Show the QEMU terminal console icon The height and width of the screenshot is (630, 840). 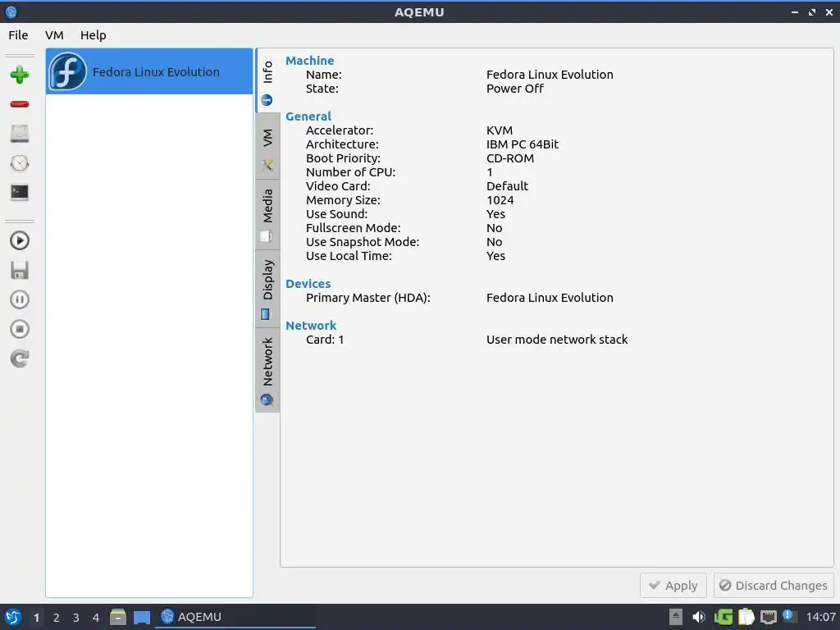[x=20, y=192]
